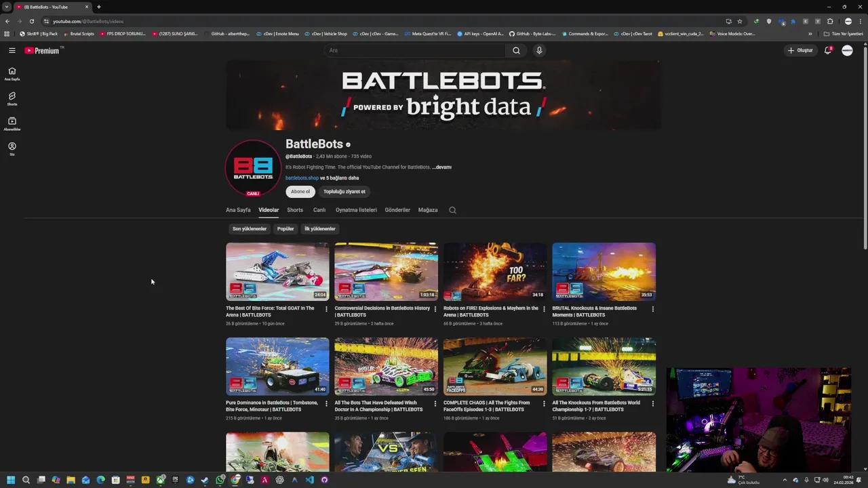Click the address bar URL
The image size is (868, 488).
pos(88,21)
